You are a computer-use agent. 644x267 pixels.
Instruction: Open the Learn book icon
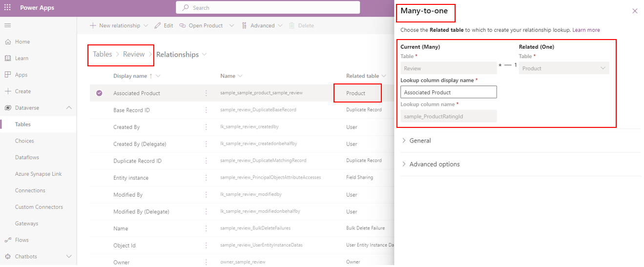pos(8,59)
